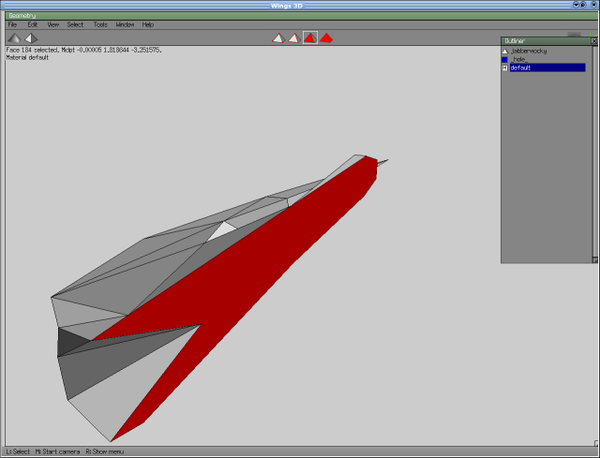Image resolution: width=600 pixels, height=458 pixels.
Task: Select Vertex selection mode icon
Action: click(278, 38)
